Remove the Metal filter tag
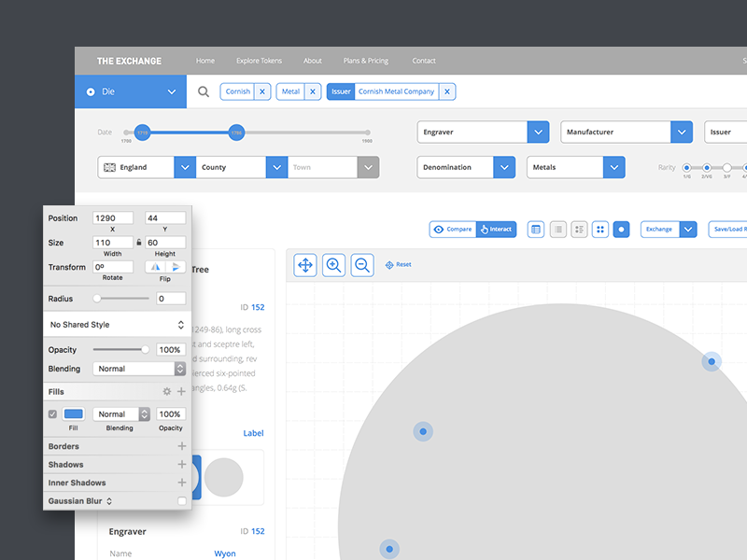The width and height of the screenshot is (747, 560). click(x=313, y=91)
